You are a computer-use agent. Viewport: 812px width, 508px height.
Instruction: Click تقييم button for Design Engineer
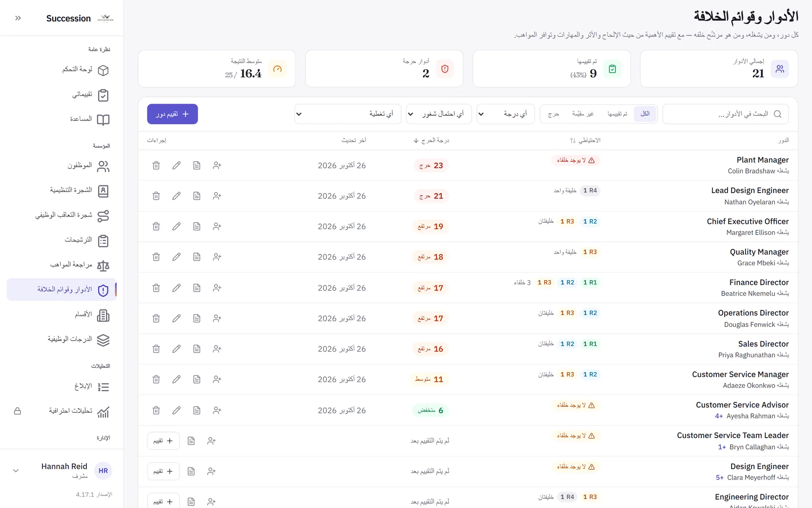point(163,471)
